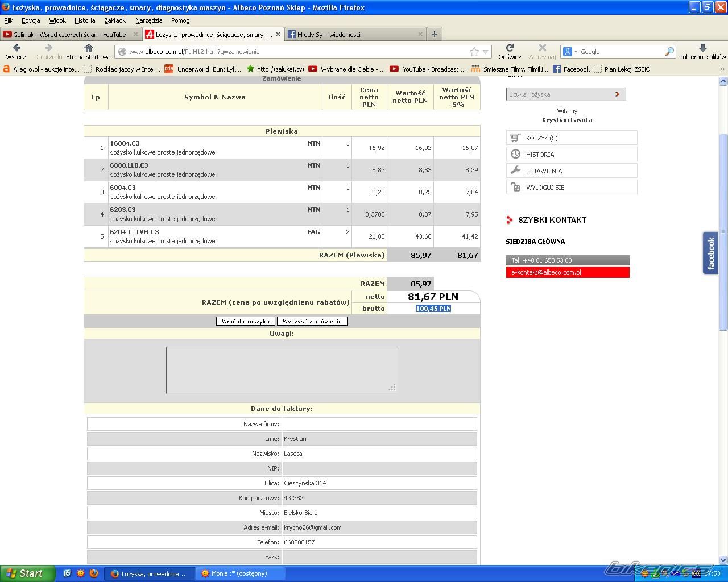This screenshot has width=728, height=582.
Task: Open the Zakładki menu
Action: (115, 20)
